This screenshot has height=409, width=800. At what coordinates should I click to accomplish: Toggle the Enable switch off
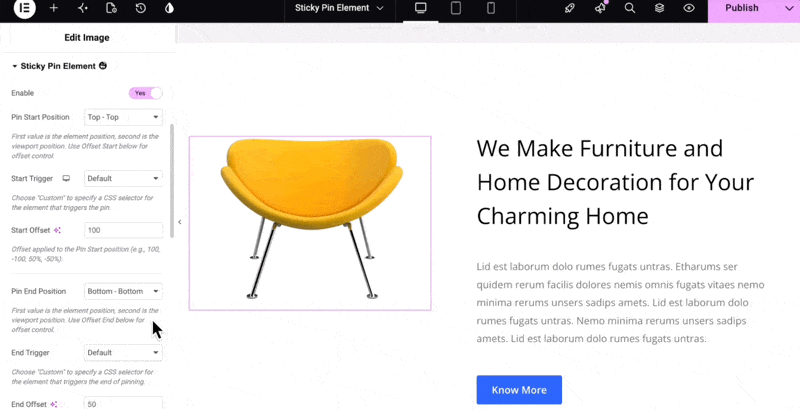pyautogui.click(x=145, y=93)
